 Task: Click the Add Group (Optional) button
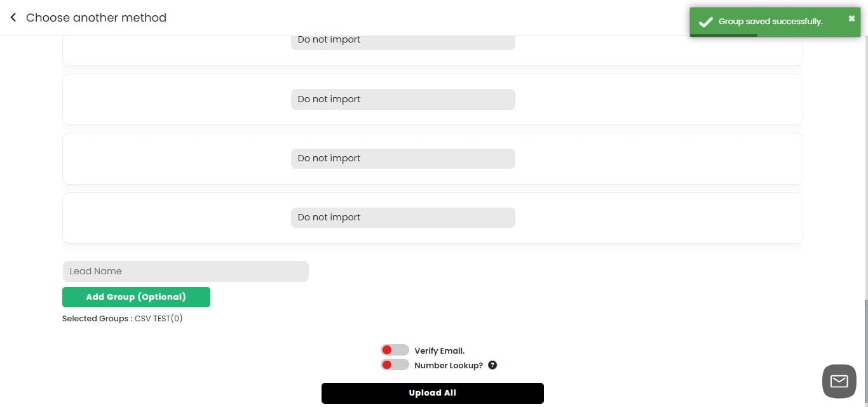(x=136, y=297)
